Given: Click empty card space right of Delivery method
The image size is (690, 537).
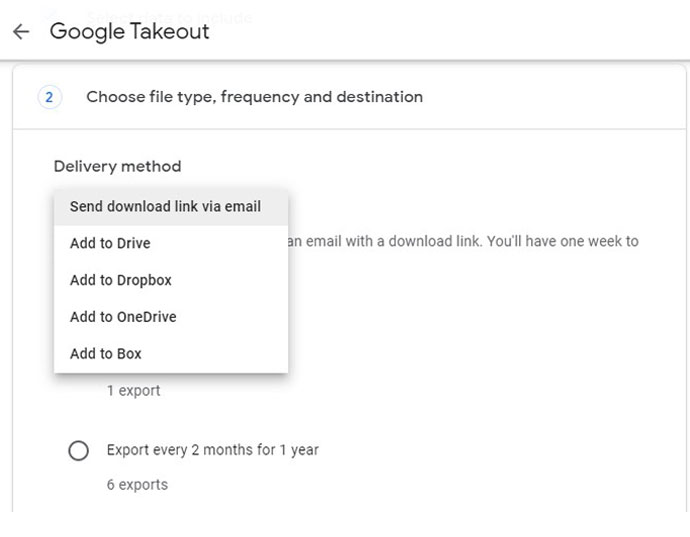Looking at the screenshot, I should tap(450, 166).
